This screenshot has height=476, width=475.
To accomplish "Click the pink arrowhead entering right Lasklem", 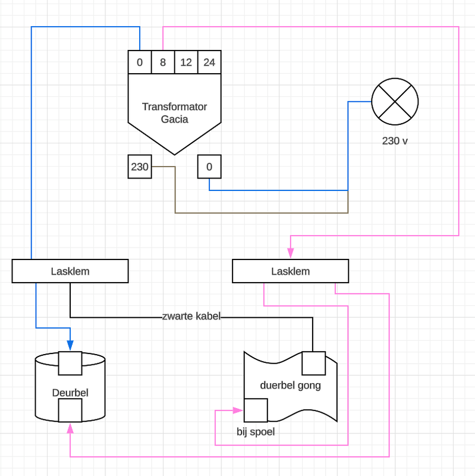I will 290,252.
